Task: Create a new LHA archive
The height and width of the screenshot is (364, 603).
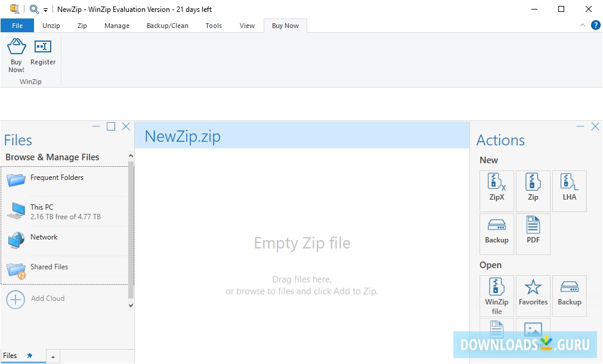Action: 569,189
